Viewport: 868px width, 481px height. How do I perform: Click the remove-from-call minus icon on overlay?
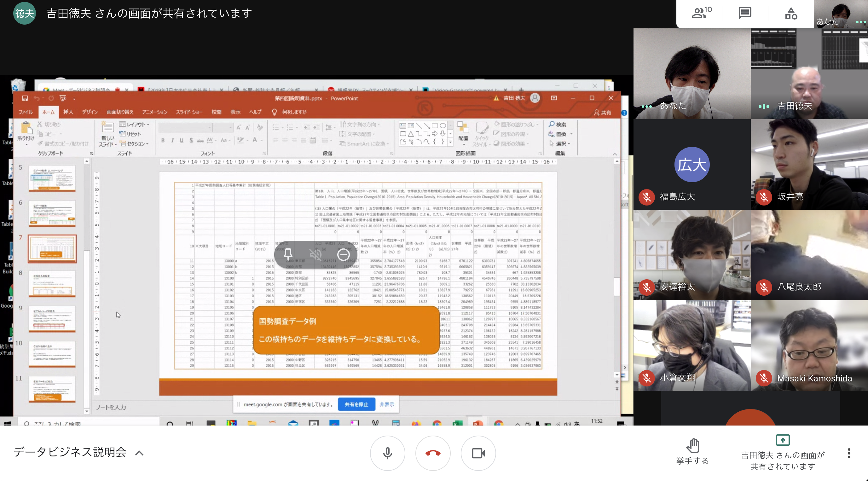(x=343, y=254)
